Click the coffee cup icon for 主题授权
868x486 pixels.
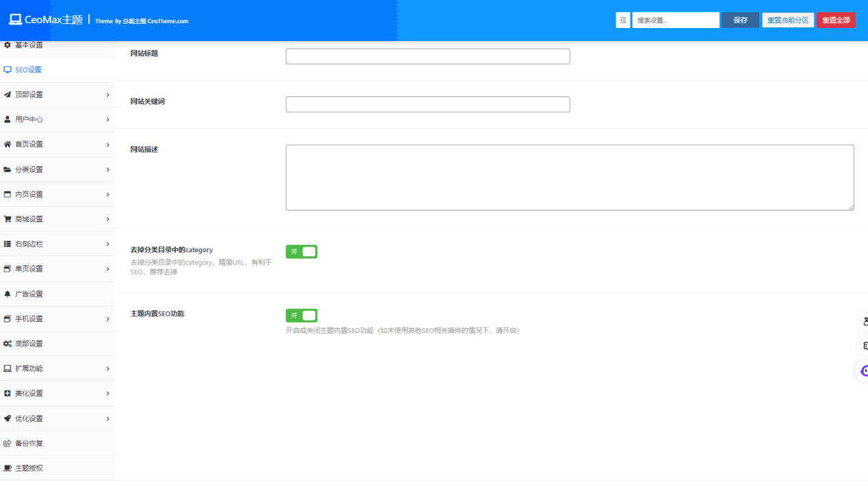(x=8, y=468)
